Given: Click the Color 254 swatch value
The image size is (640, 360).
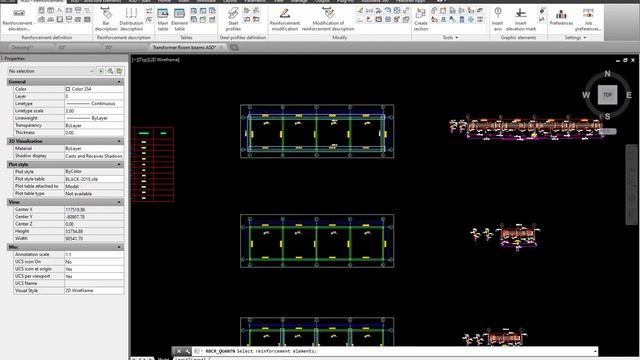Looking at the screenshot, I should tap(94, 89).
